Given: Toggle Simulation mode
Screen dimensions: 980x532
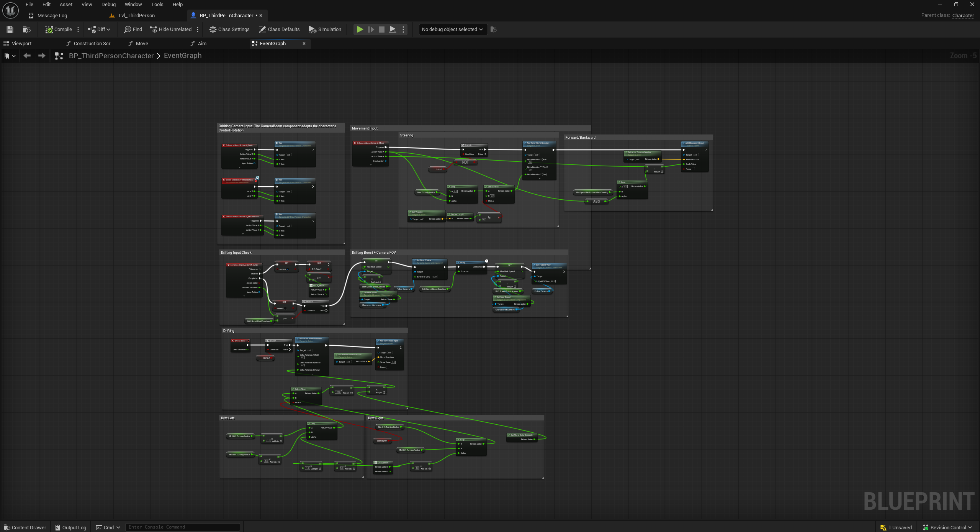Looking at the screenshot, I should point(325,30).
